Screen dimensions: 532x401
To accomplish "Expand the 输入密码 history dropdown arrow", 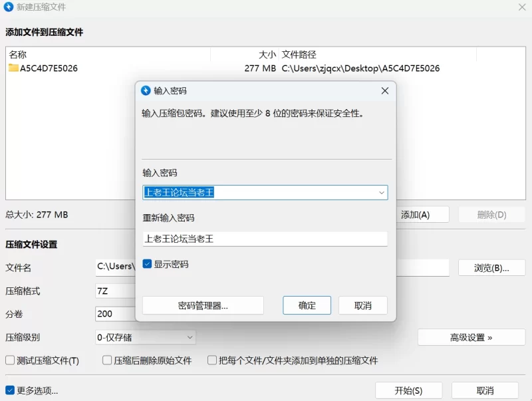I will [x=382, y=193].
